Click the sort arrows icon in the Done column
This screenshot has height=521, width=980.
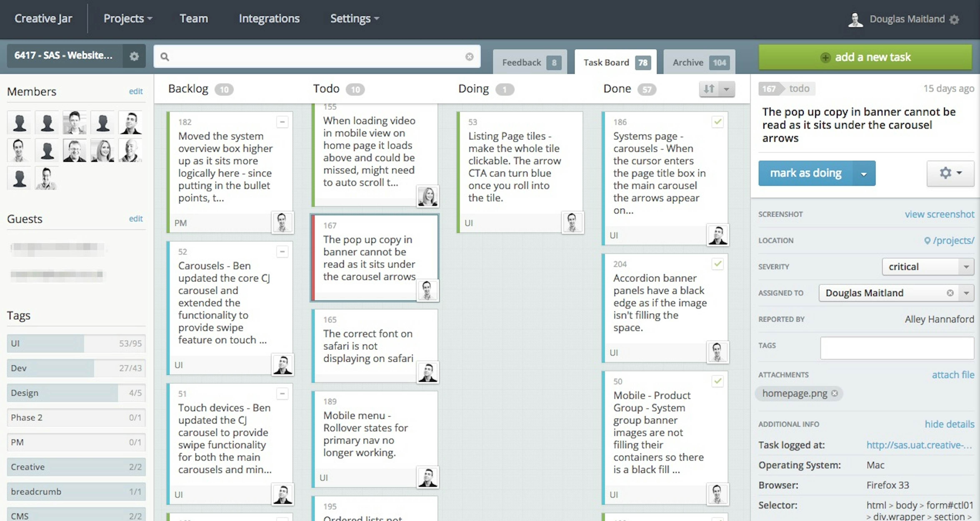[709, 89]
